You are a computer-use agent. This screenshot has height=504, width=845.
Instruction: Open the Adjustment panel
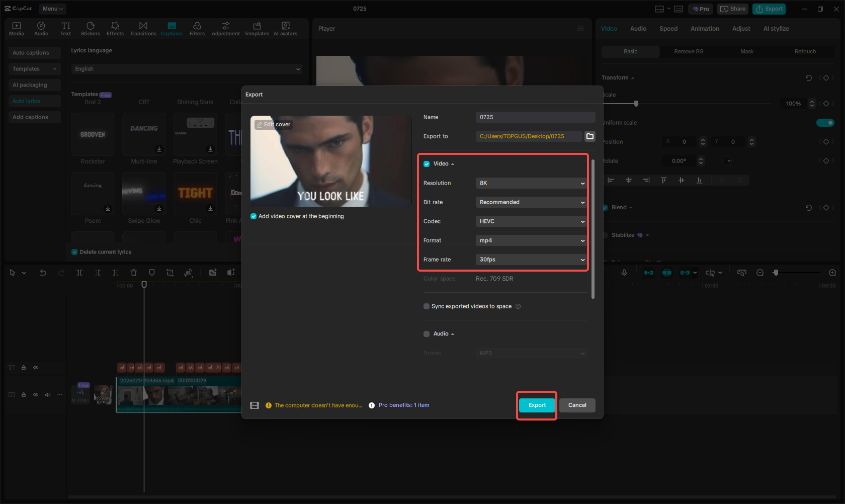(x=226, y=29)
